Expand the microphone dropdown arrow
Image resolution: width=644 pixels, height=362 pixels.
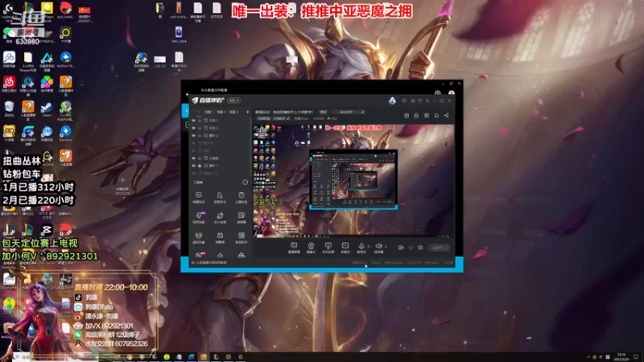point(369,247)
